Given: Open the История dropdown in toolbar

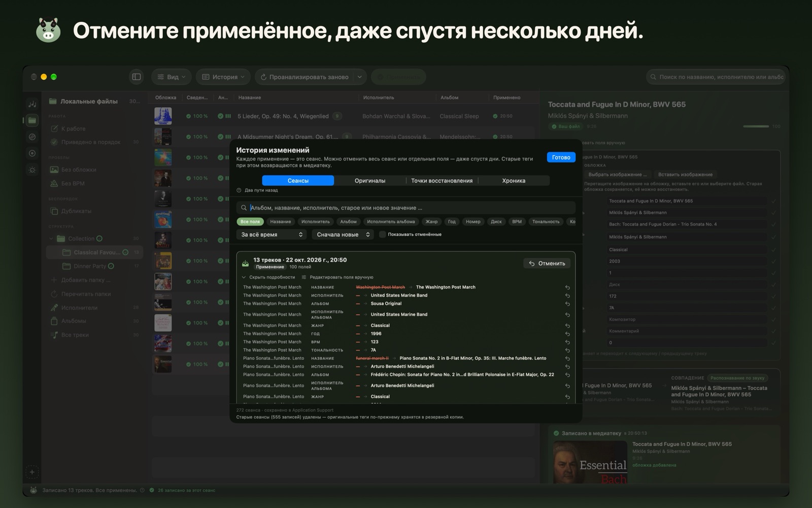Looking at the screenshot, I should pyautogui.click(x=223, y=77).
